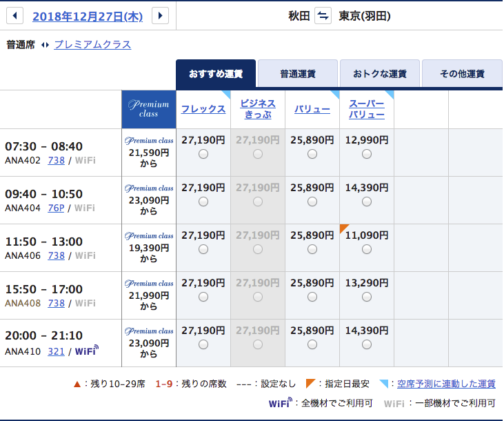Switch to おトクな運賃 tab
The width and height of the screenshot is (504, 421).
coord(379,74)
